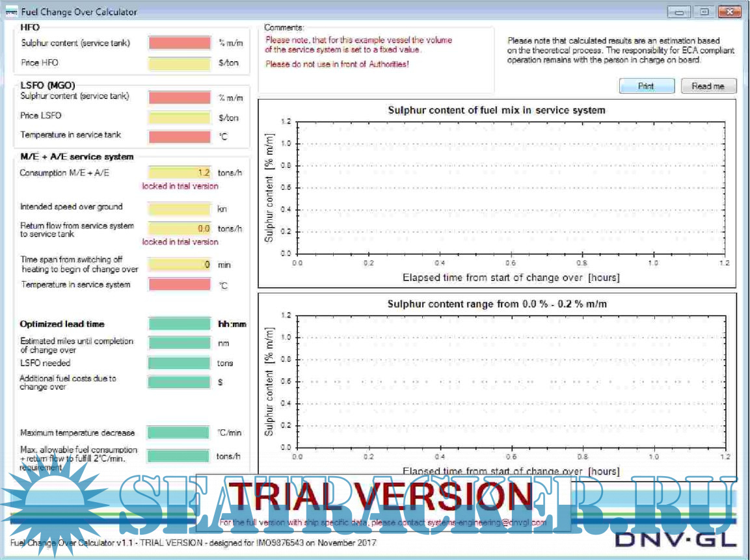
Task: Click the Intended speed over ground field
Action: tap(180, 209)
